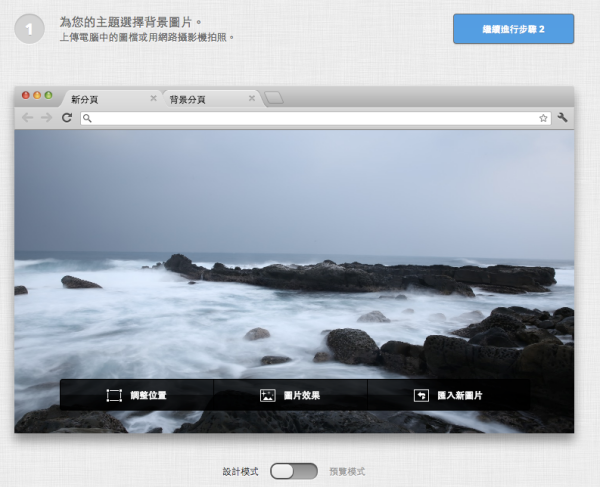600x487 pixels.
Task: Click the red close window dot
Action: [26, 95]
